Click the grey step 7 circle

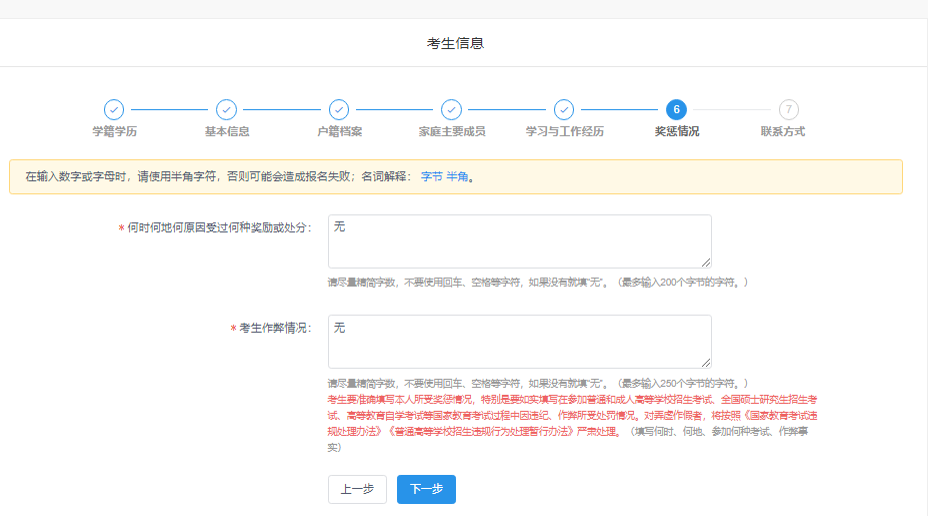coord(789,109)
